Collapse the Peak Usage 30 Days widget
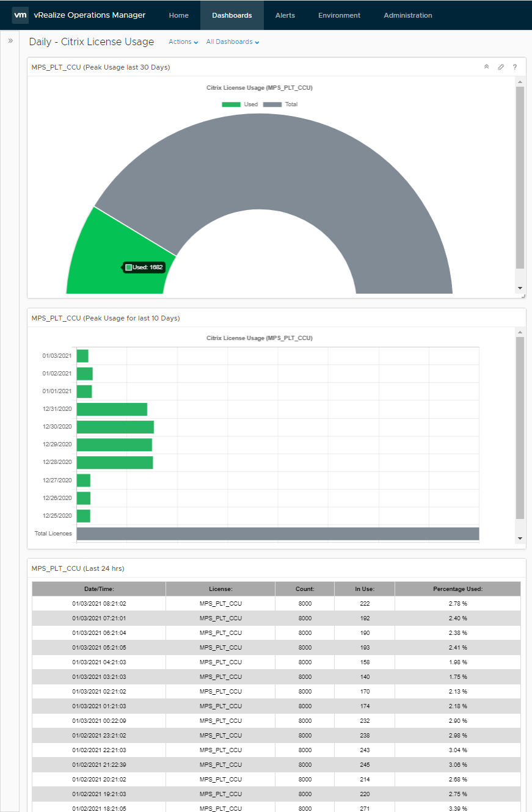The width and height of the screenshot is (532, 812). pos(486,67)
